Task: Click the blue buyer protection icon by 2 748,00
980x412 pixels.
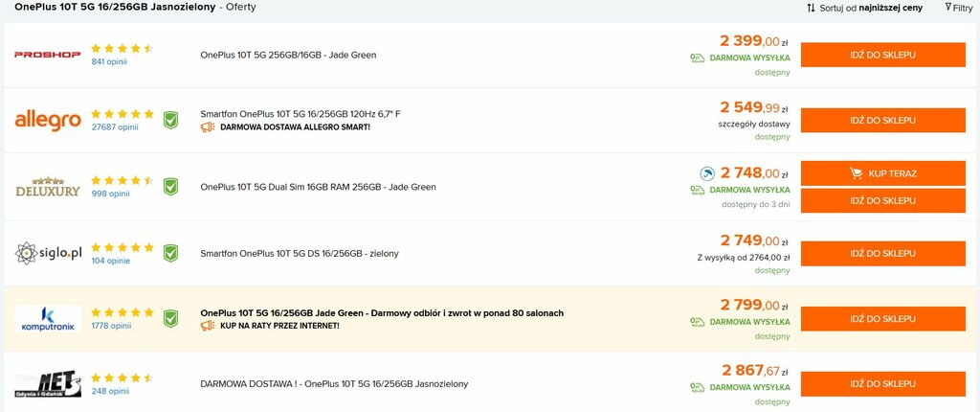Action: point(707,173)
